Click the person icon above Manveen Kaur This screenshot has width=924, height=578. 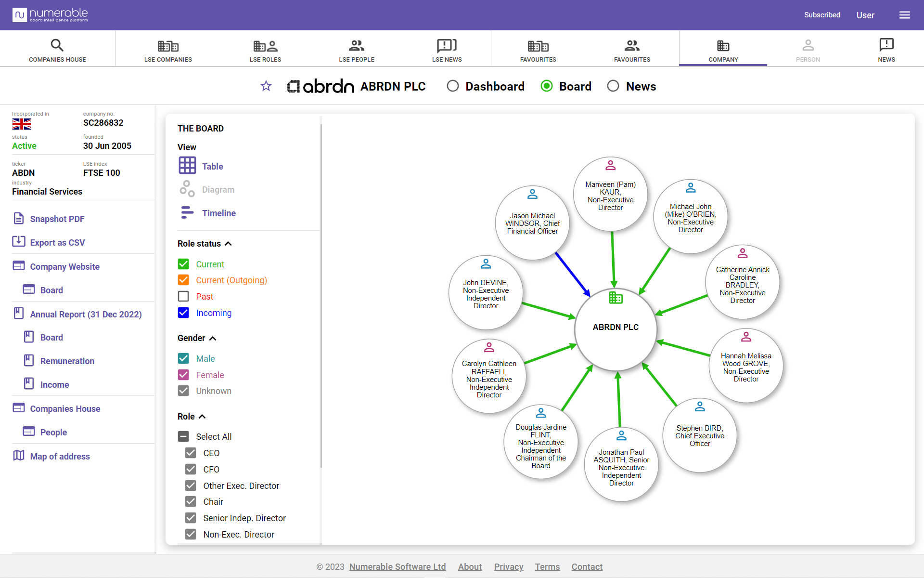[x=610, y=165]
